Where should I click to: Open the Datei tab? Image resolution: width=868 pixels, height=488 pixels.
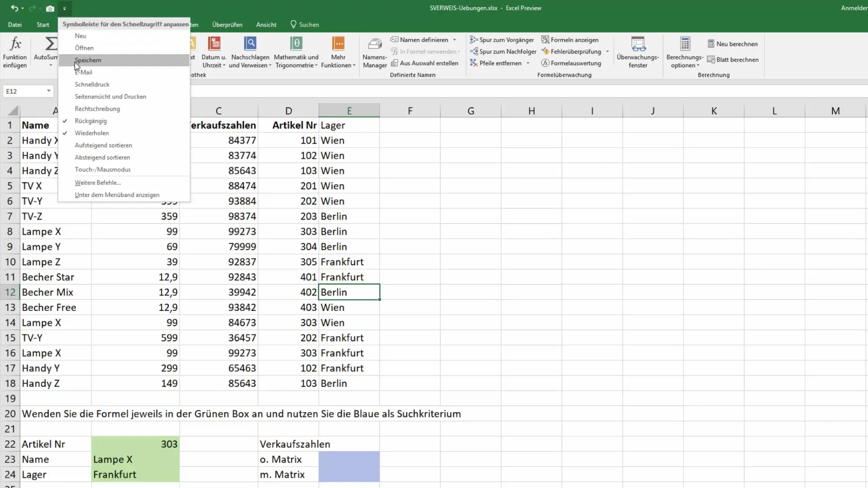tap(15, 24)
